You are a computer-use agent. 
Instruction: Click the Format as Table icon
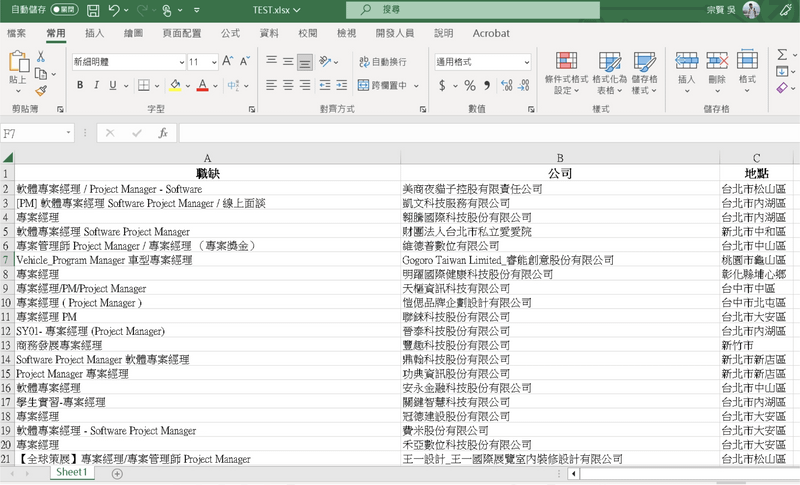coord(610,61)
